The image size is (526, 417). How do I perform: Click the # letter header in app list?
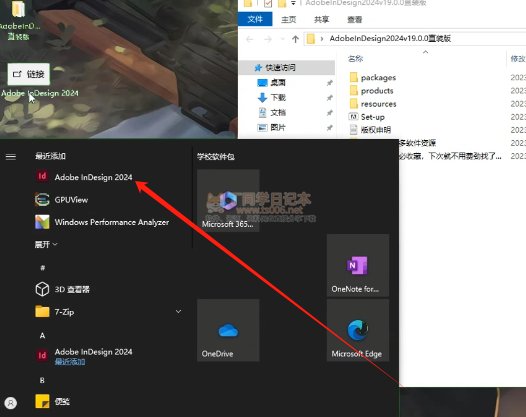tap(43, 268)
